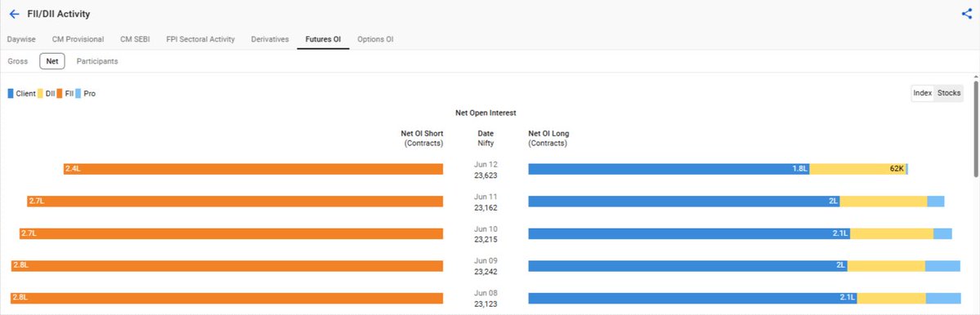Click the Jun 10 date label

pyautogui.click(x=486, y=229)
